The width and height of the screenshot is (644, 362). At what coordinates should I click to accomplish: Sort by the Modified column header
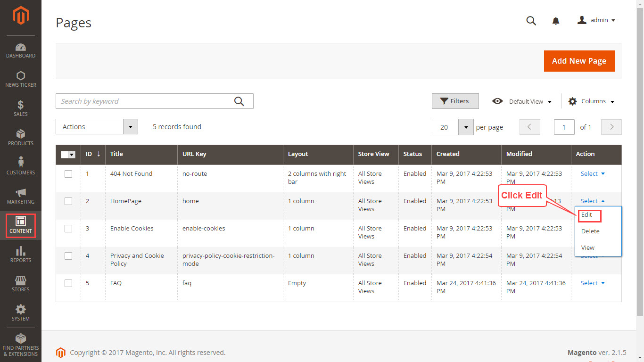[537, 154]
